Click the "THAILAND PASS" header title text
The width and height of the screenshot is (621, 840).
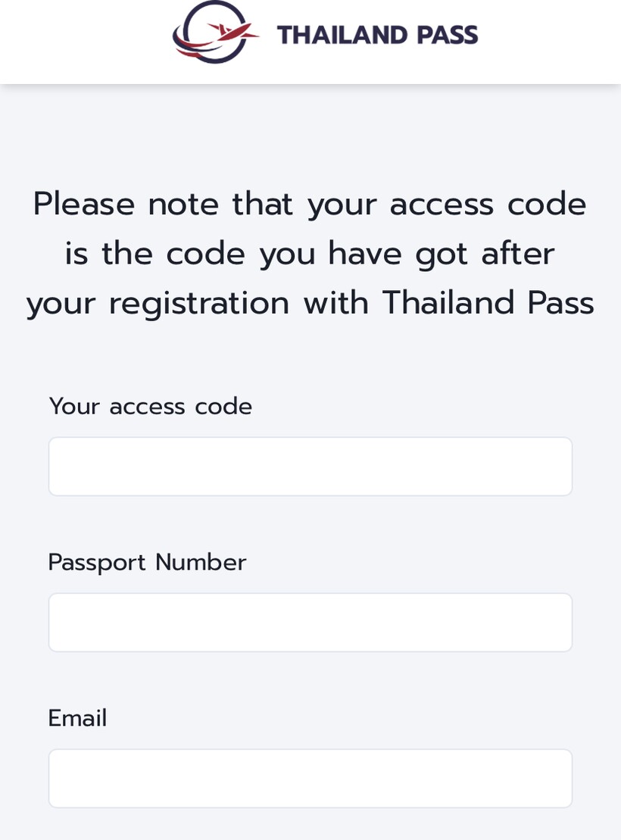point(377,35)
